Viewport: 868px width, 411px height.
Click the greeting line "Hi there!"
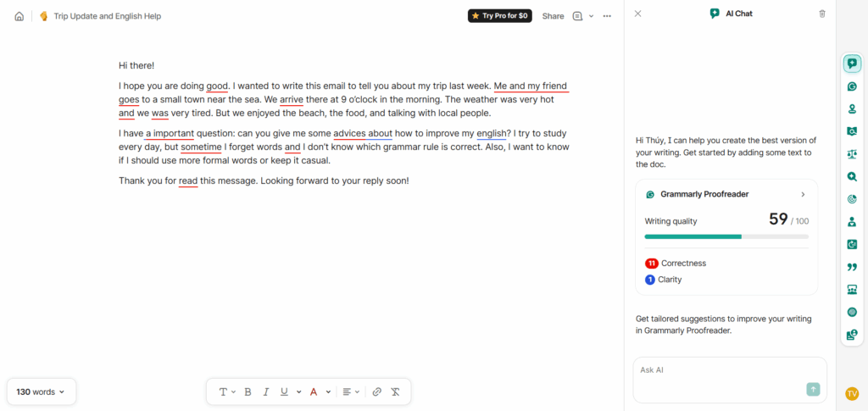tap(136, 65)
